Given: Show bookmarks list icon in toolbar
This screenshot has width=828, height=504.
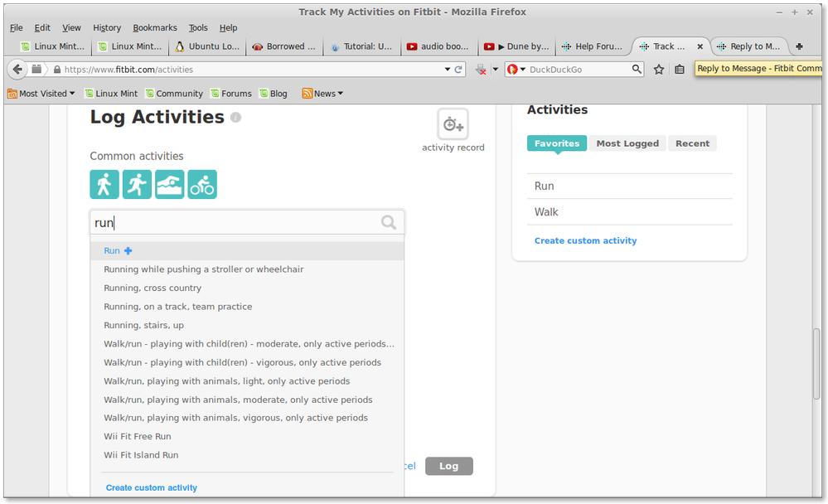Looking at the screenshot, I should point(680,69).
